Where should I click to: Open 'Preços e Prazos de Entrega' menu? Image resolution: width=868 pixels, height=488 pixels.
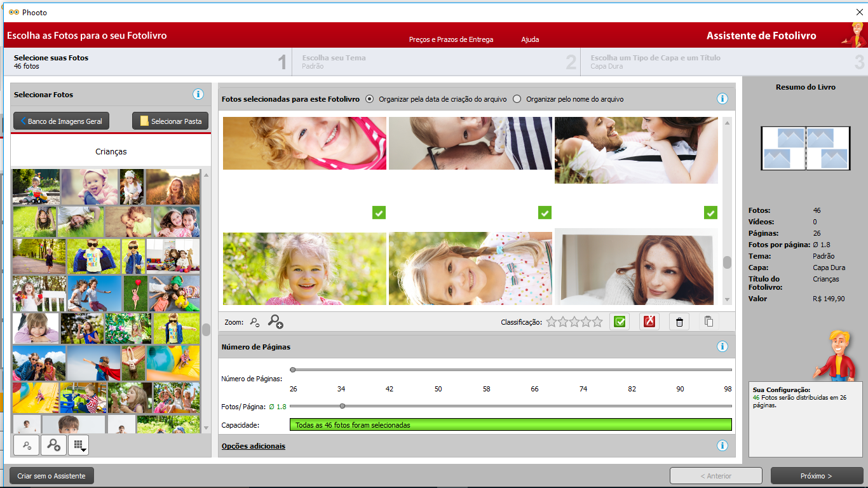(451, 39)
